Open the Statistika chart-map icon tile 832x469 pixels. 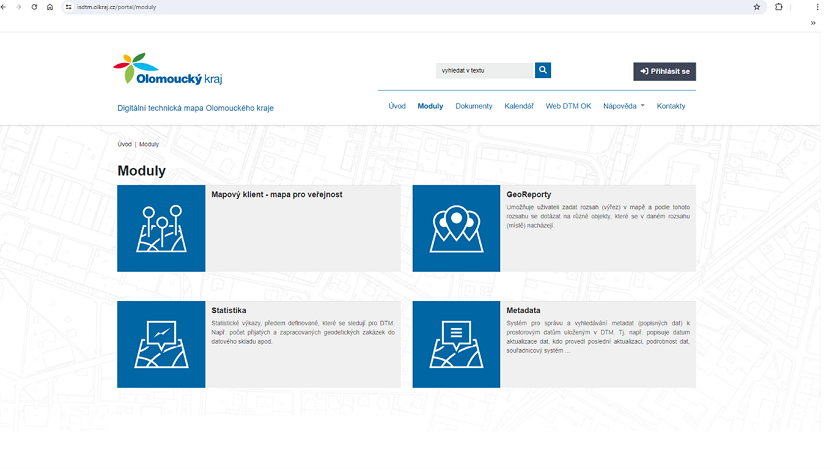[x=161, y=344]
